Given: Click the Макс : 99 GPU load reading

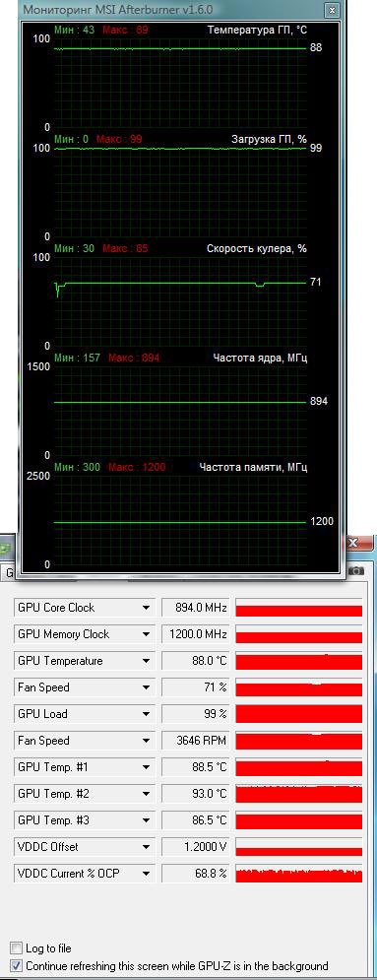Looking at the screenshot, I should point(119,139).
